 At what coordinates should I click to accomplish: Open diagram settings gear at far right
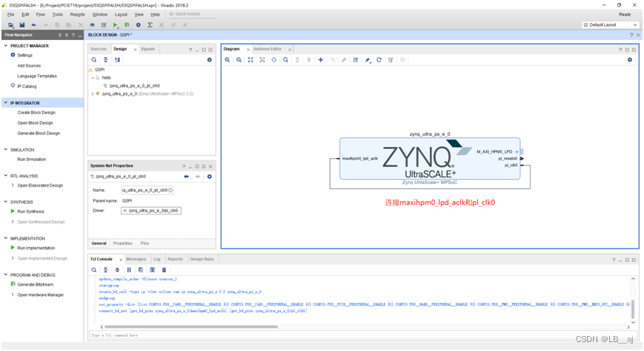(x=630, y=59)
